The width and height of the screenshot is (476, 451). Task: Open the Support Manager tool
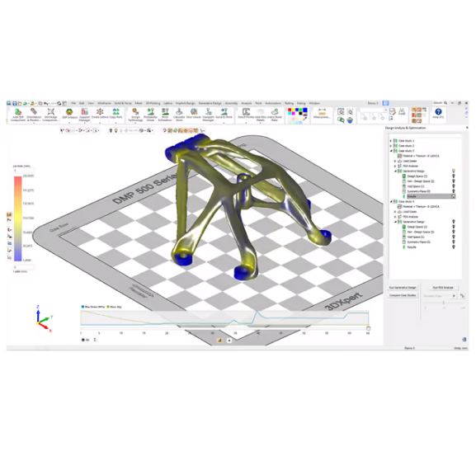84,115
